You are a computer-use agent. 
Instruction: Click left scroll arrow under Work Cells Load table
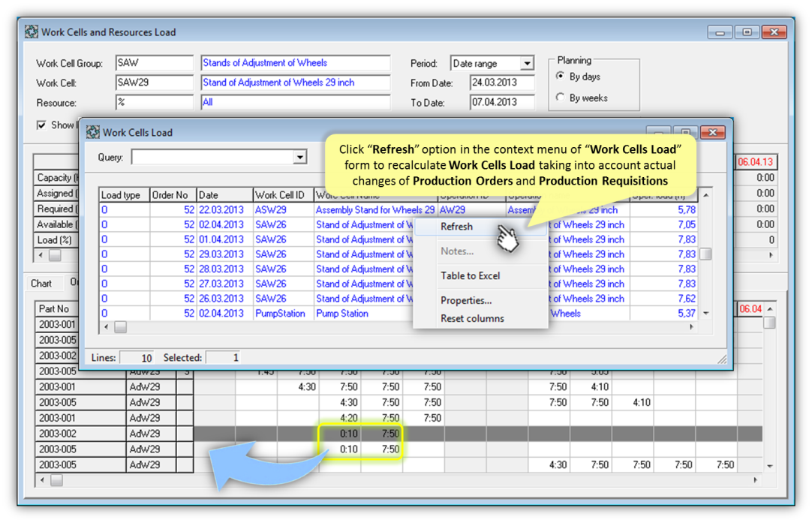coord(106,326)
